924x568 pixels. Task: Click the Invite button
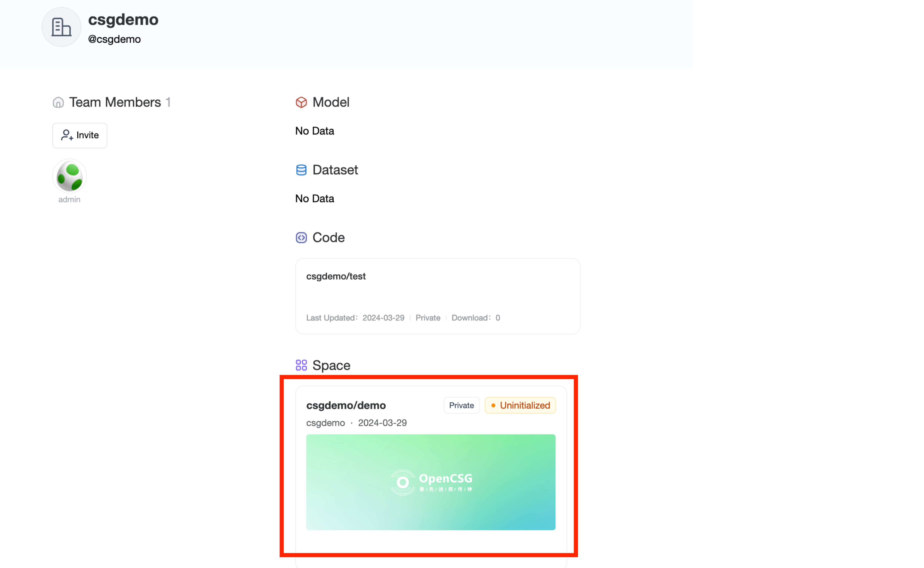pos(79,135)
